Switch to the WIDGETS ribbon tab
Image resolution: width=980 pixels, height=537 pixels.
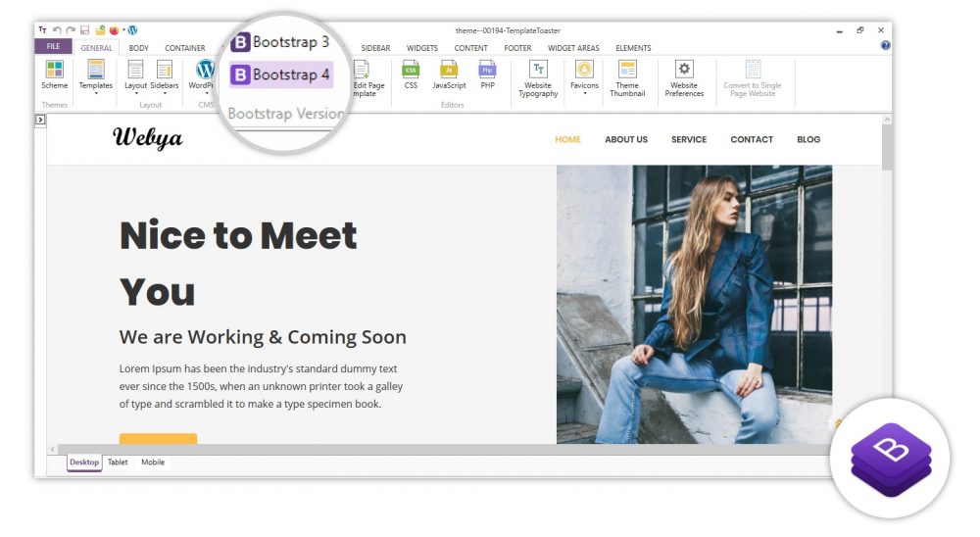(x=422, y=48)
